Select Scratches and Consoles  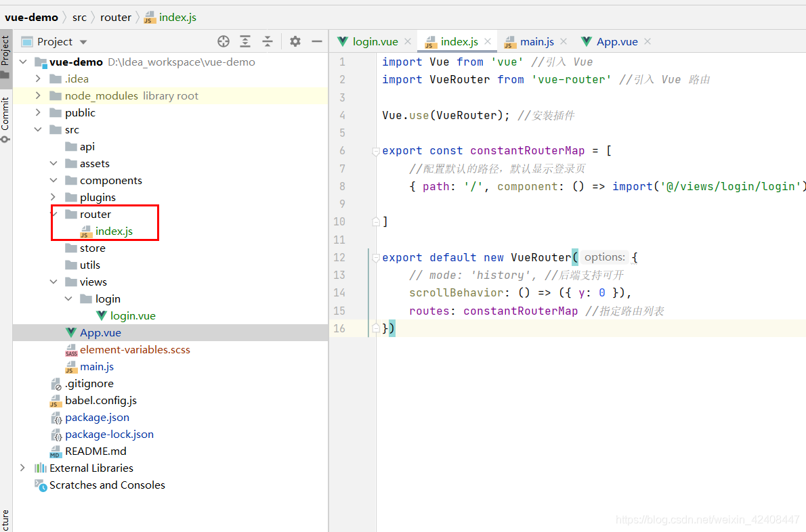tap(107, 485)
